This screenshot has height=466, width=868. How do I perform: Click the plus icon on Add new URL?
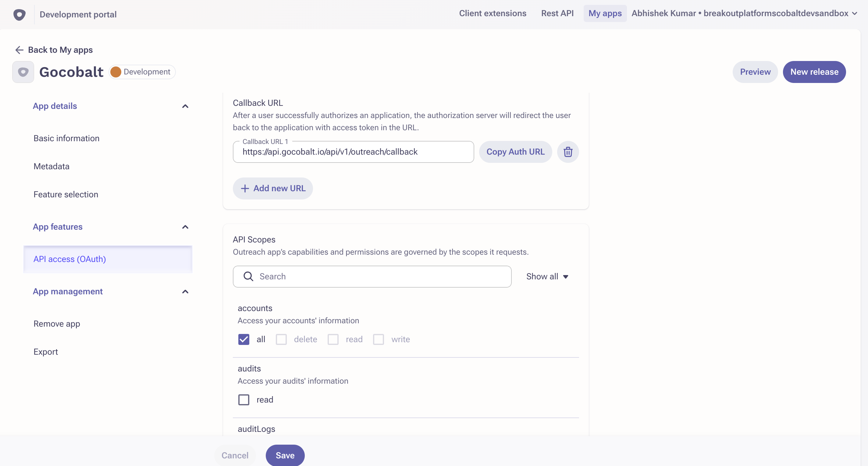pyautogui.click(x=245, y=188)
